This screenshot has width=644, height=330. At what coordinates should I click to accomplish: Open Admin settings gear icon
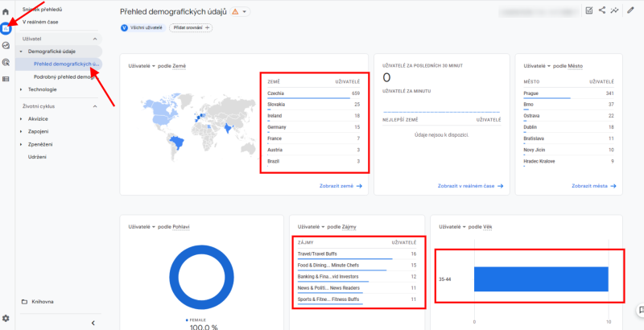click(6, 319)
